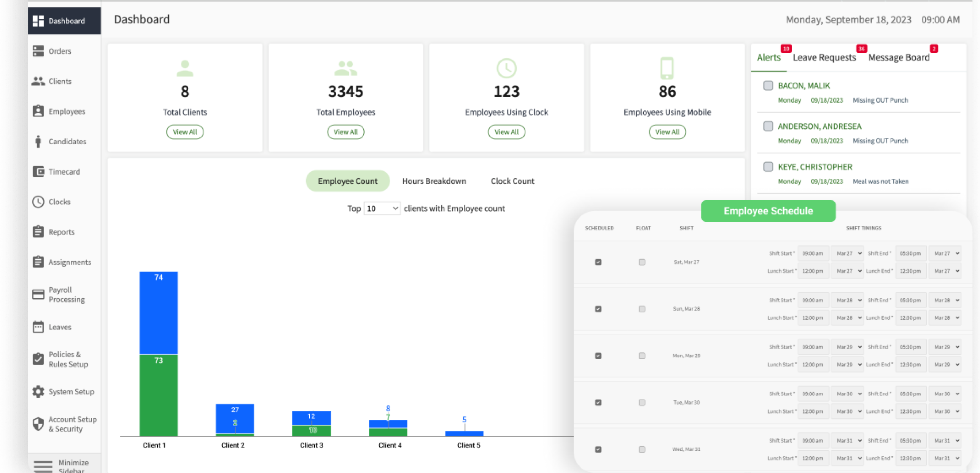
Task: Open Clients via its people icon
Action: pos(38,81)
